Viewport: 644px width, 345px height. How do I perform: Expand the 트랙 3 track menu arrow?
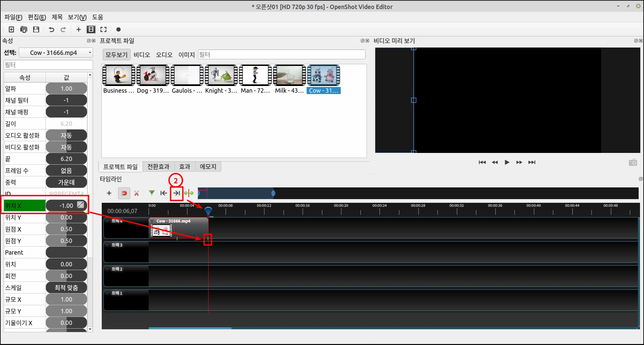(x=107, y=245)
